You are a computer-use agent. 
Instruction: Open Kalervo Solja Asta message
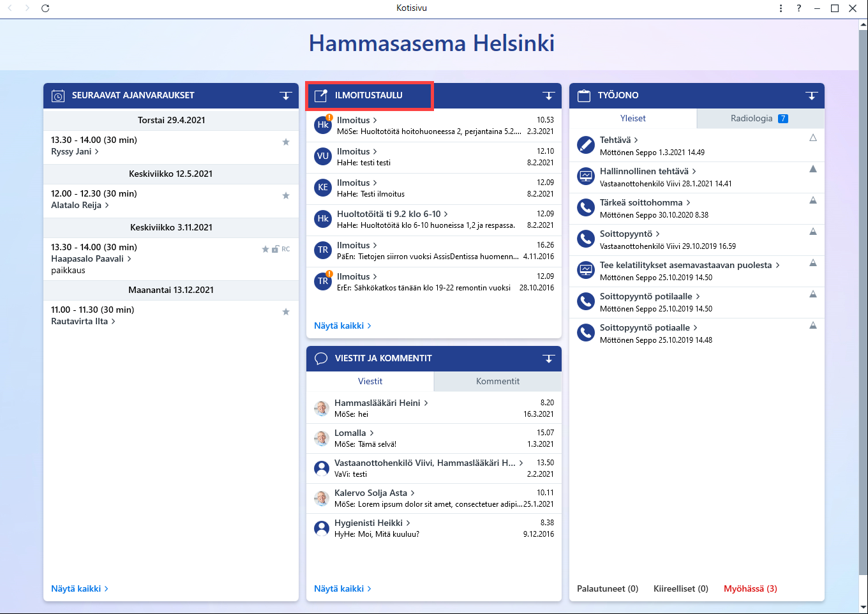click(375, 493)
